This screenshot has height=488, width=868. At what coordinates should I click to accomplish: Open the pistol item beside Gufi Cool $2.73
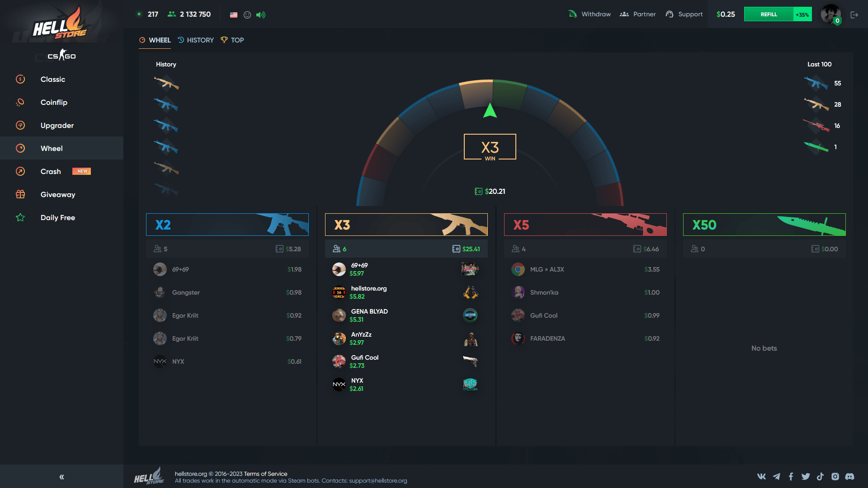pyautogui.click(x=470, y=361)
